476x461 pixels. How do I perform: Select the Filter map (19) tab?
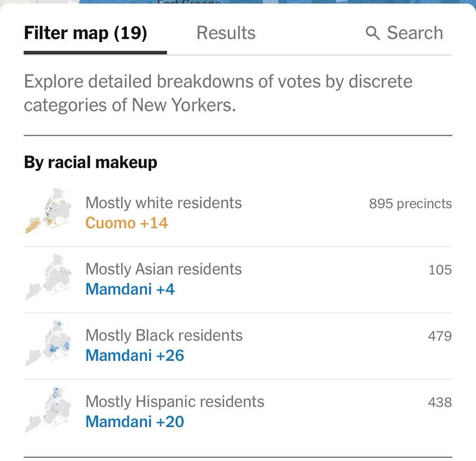pyautogui.click(x=85, y=33)
